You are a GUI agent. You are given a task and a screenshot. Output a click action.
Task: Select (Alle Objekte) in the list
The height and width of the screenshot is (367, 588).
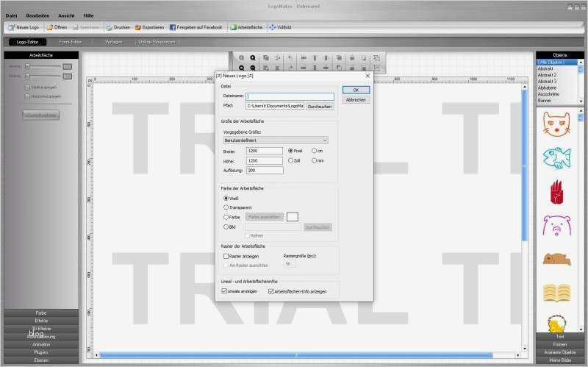(x=557, y=63)
